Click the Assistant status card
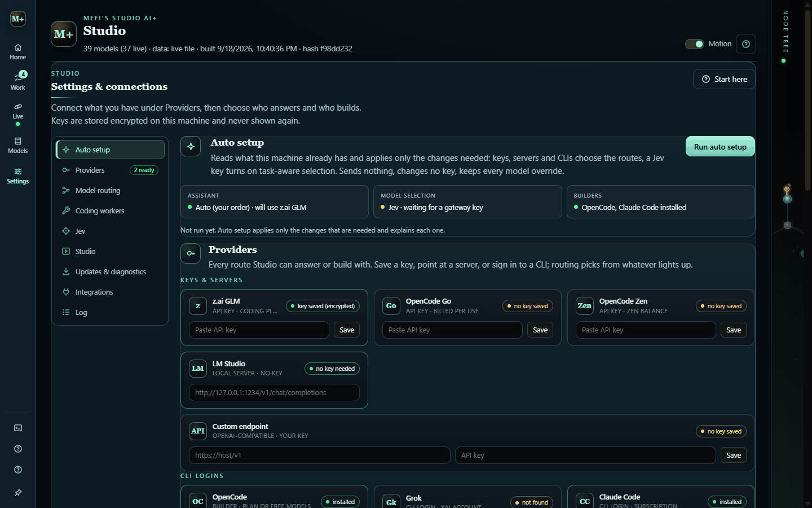This screenshot has height=508, width=812. [274, 202]
